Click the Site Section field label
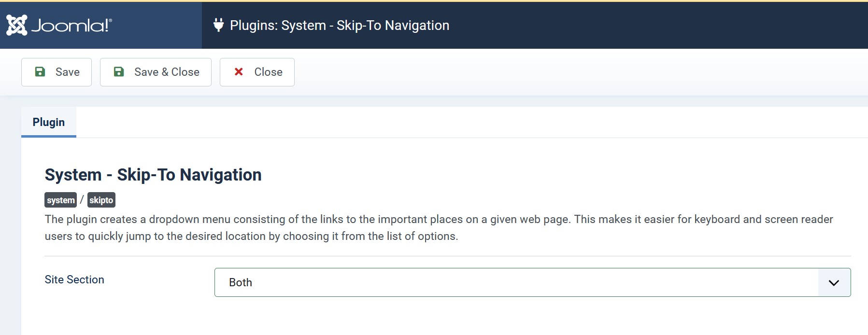868x335 pixels. click(x=74, y=280)
